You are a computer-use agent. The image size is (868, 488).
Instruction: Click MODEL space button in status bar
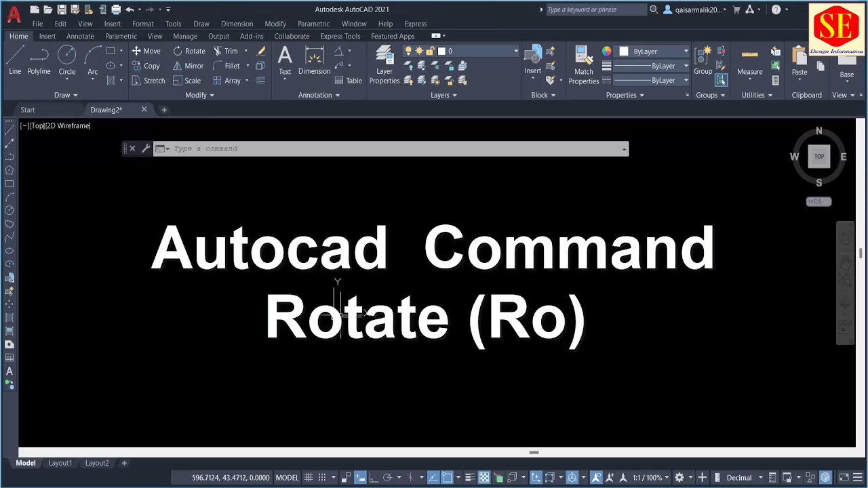(287, 477)
